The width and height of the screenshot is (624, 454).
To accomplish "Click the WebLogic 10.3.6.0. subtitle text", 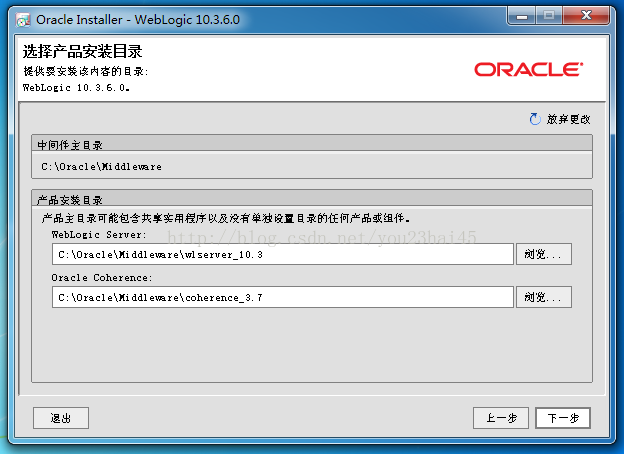I will pos(76,88).
